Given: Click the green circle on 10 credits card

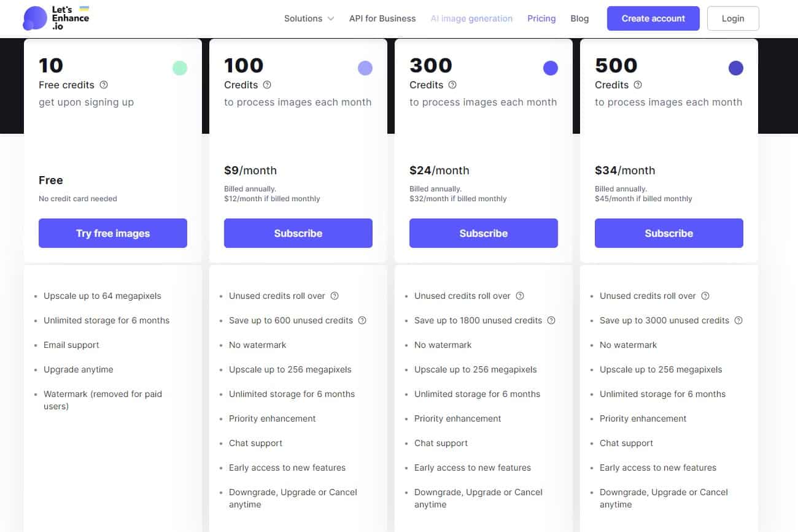Looking at the screenshot, I should 180,68.
